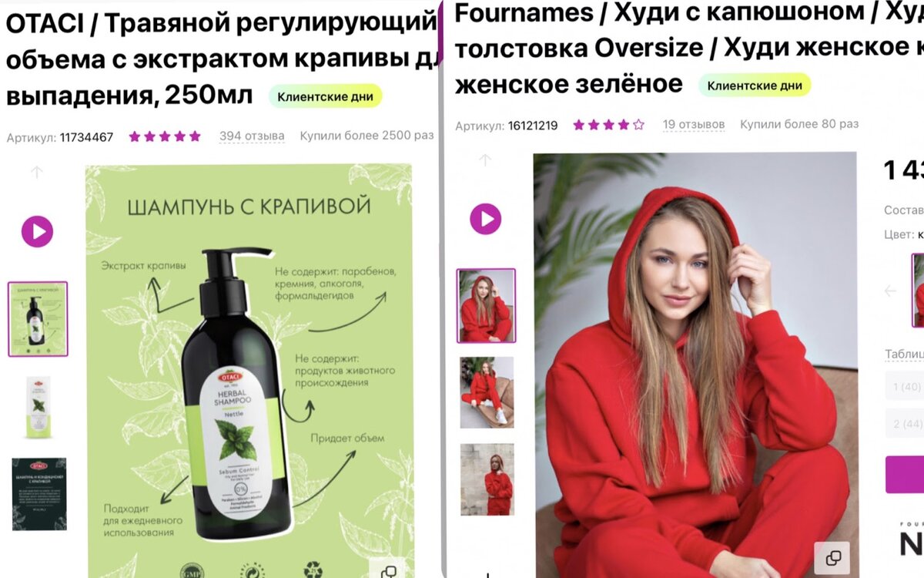Choose size option 2 (44)
924x578 pixels.
pos(906,424)
